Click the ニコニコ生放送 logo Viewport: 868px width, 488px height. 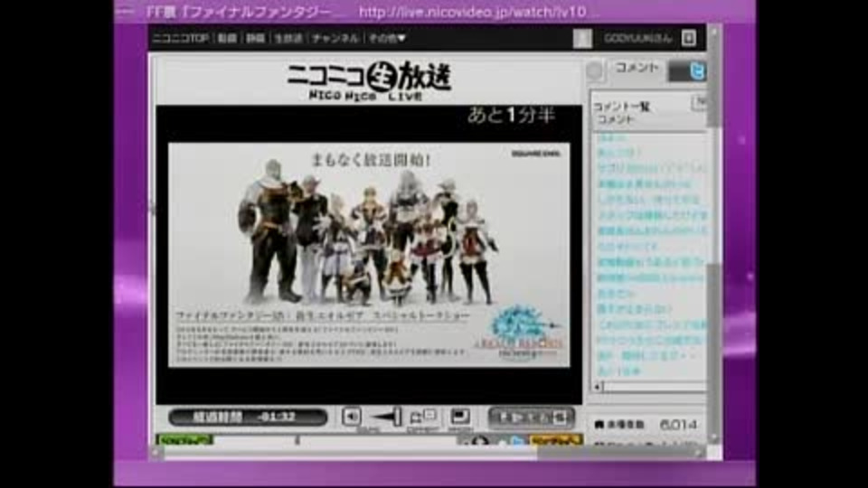pyautogui.click(x=369, y=80)
